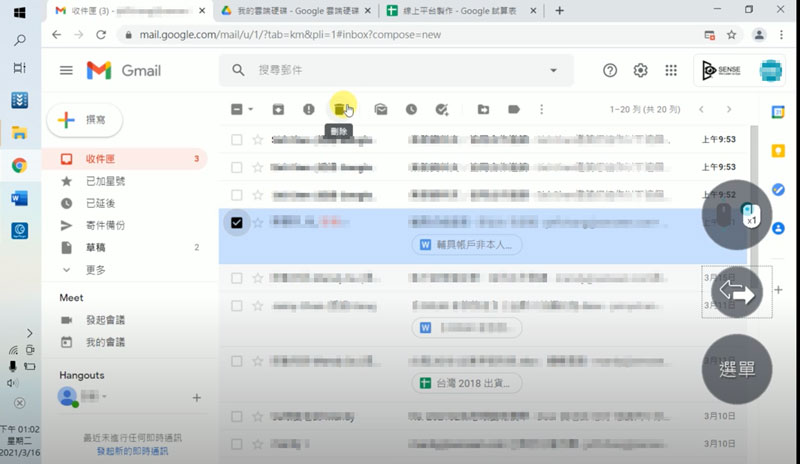The image size is (800, 464).
Task: Star the first email in list
Action: [x=258, y=139]
